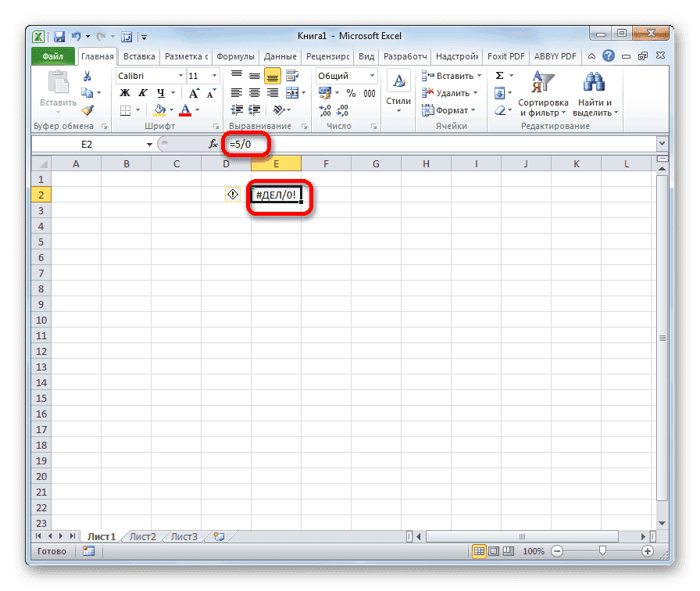Open the font size dropdown arrow

(x=213, y=75)
